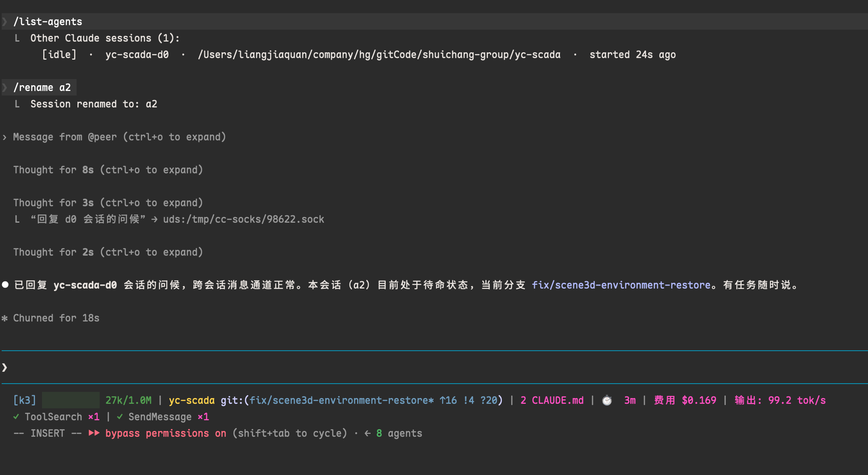
Task: Focus the prompt input field
Action: click(x=435, y=367)
